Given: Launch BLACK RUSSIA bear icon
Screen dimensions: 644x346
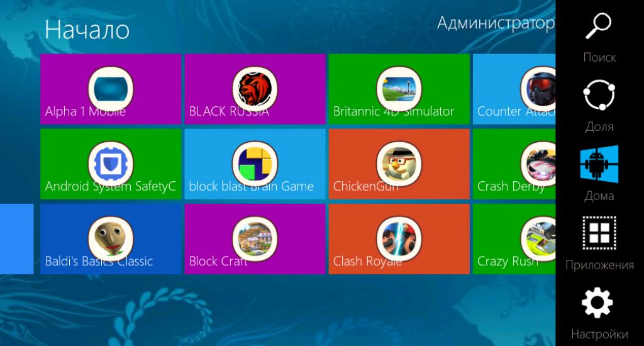Looking at the screenshot, I should 255,89.
